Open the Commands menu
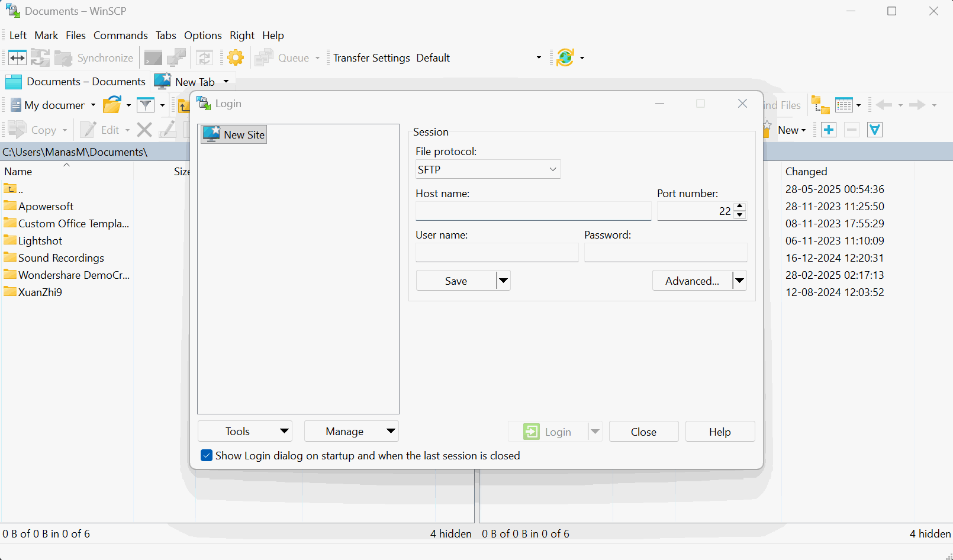 [120, 36]
